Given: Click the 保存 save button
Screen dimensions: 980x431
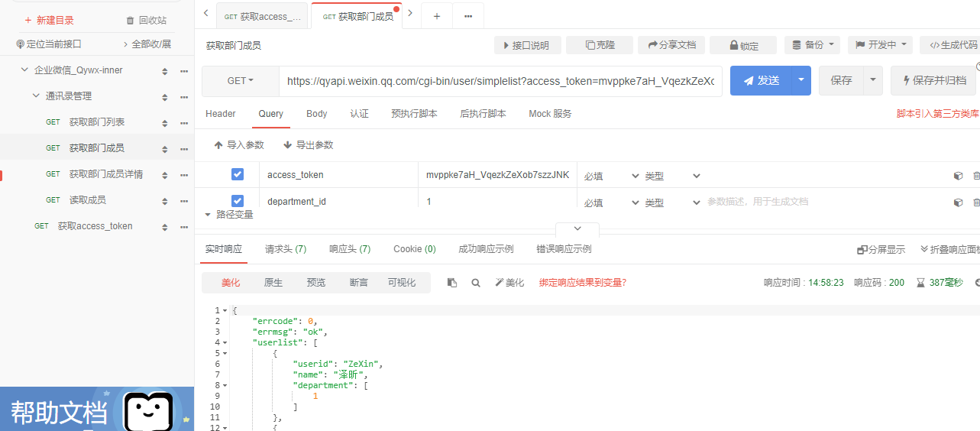Looking at the screenshot, I should coord(841,80).
